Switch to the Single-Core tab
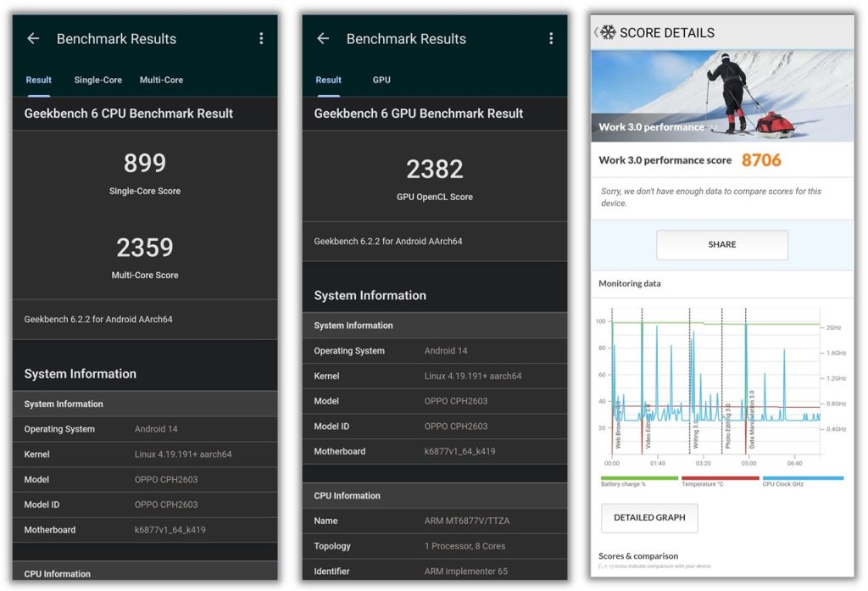 [98, 80]
